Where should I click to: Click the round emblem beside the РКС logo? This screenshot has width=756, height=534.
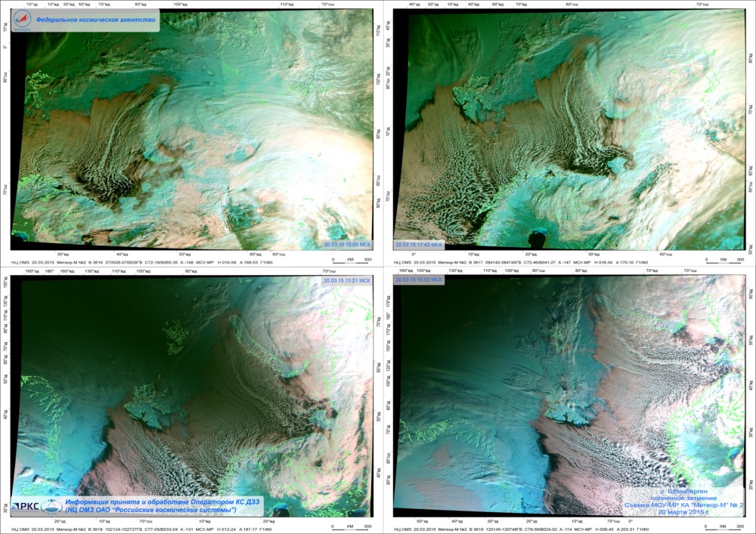51,506
